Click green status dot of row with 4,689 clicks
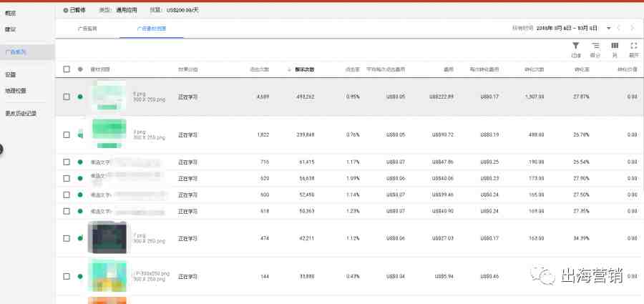 point(80,97)
